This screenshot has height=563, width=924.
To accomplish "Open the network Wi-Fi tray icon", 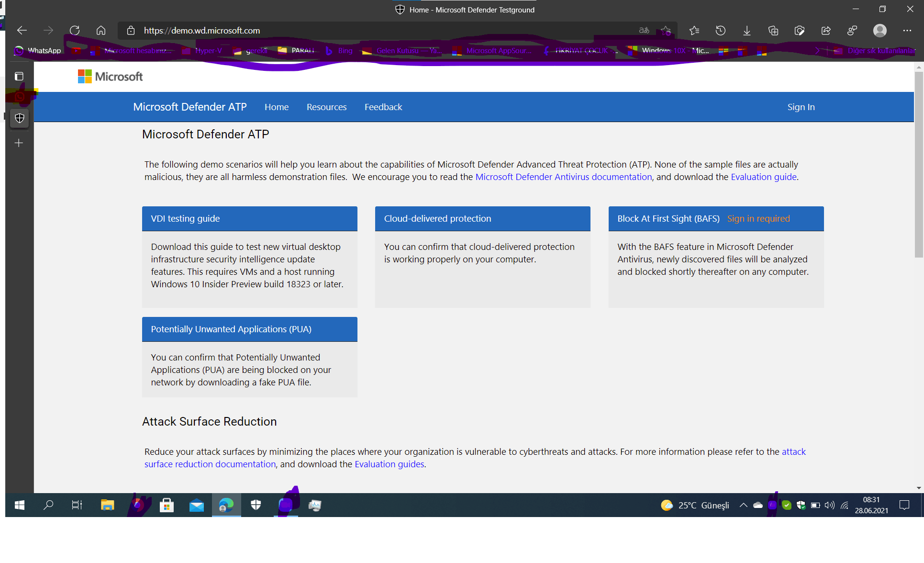I will [x=845, y=505].
